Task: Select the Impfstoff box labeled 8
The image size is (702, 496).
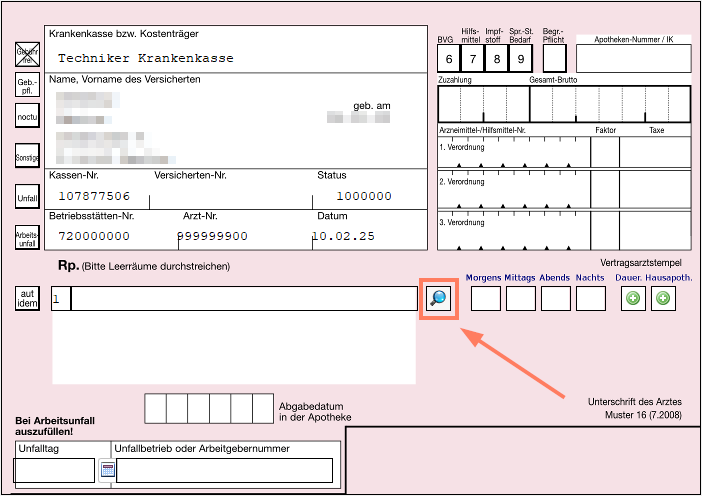Action: tap(497, 59)
